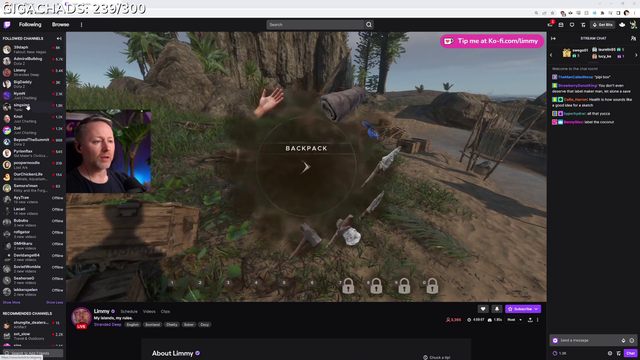Click Knut avatar in sidebar
The width and height of the screenshot is (640, 360).
[7, 119]
